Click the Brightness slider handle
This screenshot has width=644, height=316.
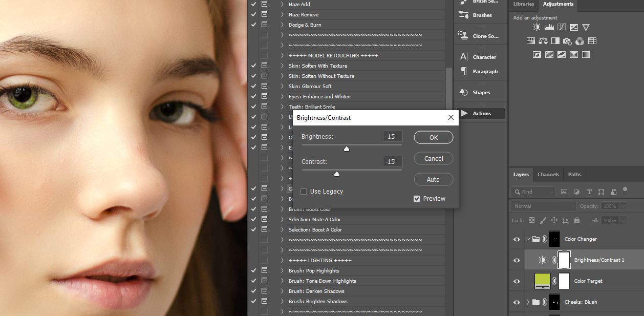347,149
